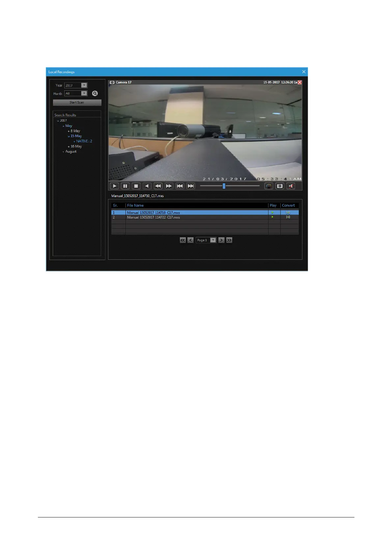
Task: Expand the 8 May tree node
Action: (x=69, y=131)
